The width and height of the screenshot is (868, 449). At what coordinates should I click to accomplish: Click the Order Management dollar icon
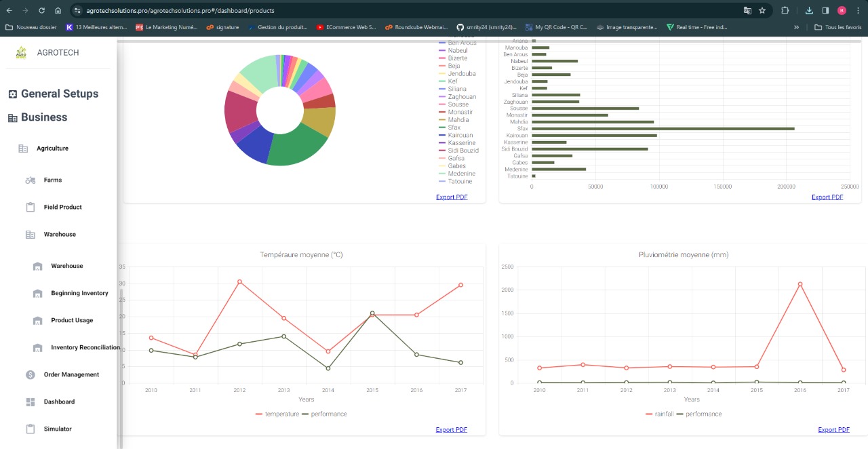[31, 375]
